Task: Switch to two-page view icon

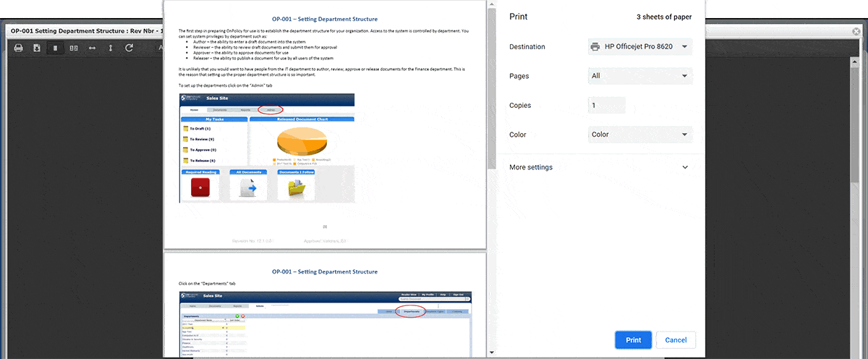Action: [73, 48]
